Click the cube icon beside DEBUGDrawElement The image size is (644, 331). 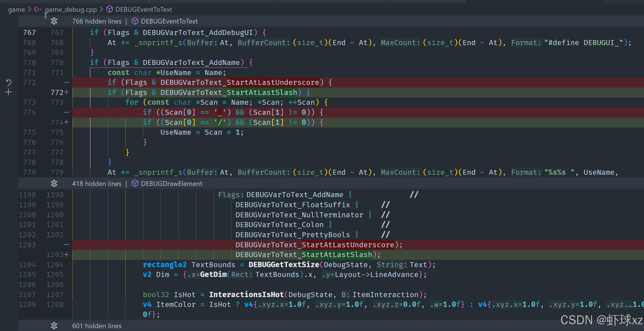135,184
